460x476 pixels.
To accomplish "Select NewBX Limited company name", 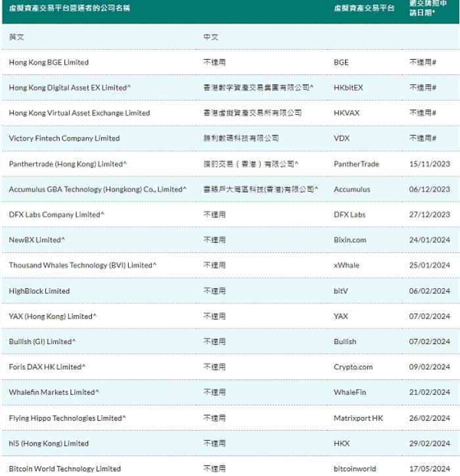I will click(x=37, y=240).
